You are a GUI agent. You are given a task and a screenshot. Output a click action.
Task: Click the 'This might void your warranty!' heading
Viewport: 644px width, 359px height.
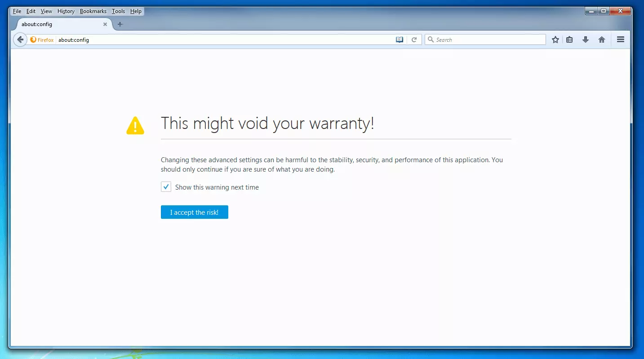click(x=267, y=123)
